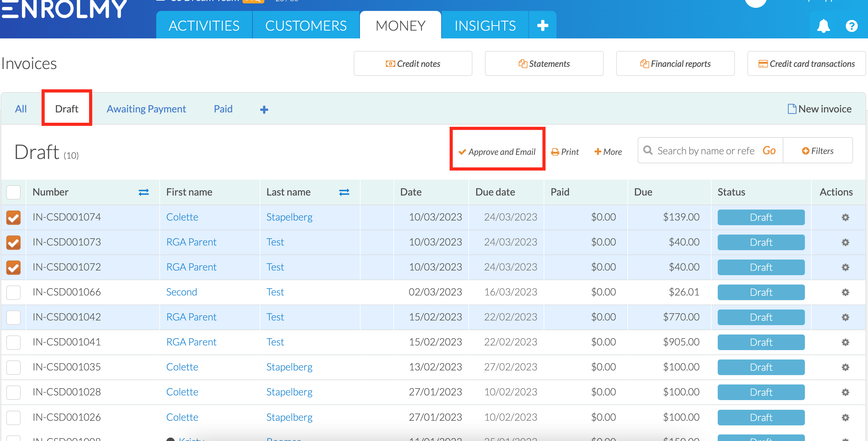
Task: Expand the Filters panel
Action: click(x=818, y=151)
